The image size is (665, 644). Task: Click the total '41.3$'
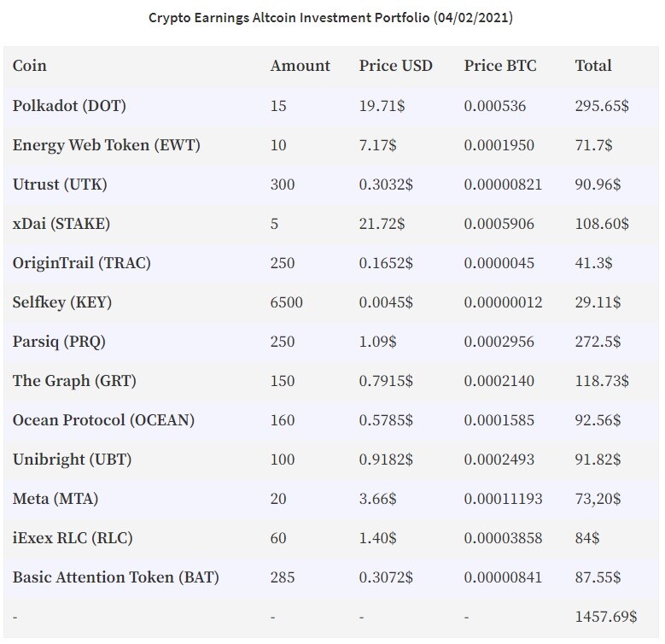[x=594, y=263]
